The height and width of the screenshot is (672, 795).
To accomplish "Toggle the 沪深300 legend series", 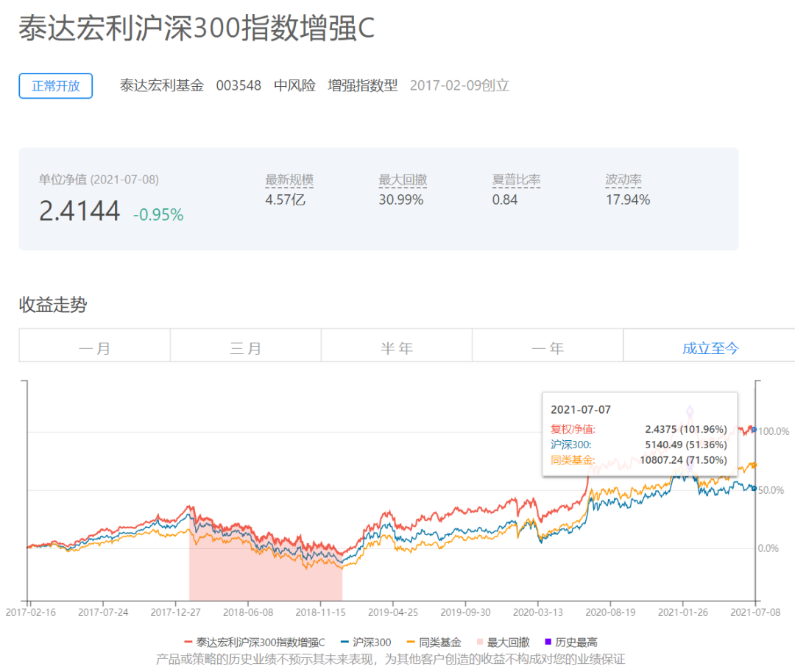I will [x=366, y=642].
